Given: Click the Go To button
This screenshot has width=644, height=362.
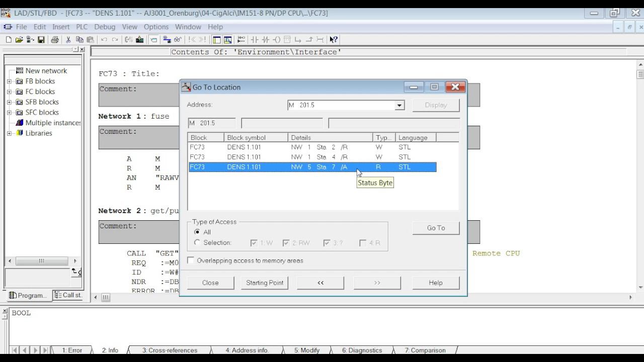Looking at the screenshot, I should pos(436,228).
